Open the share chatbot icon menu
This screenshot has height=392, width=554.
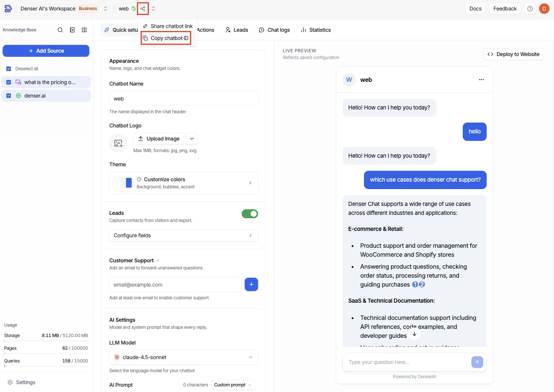(143, 9)
